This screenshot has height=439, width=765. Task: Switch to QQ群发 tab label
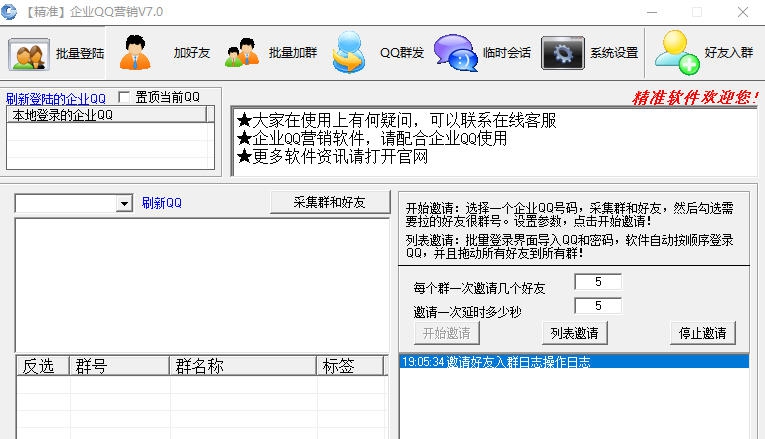pos(402,53)
